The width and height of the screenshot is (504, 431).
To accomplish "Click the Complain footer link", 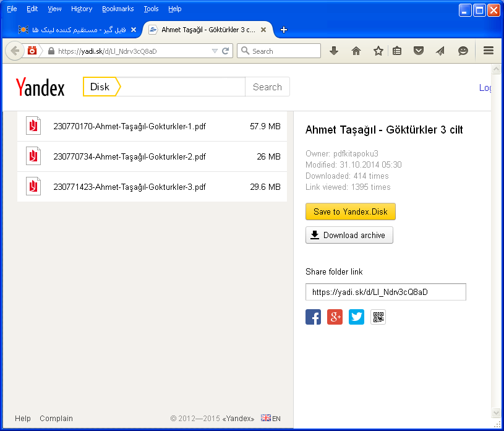I will point(56,418).
